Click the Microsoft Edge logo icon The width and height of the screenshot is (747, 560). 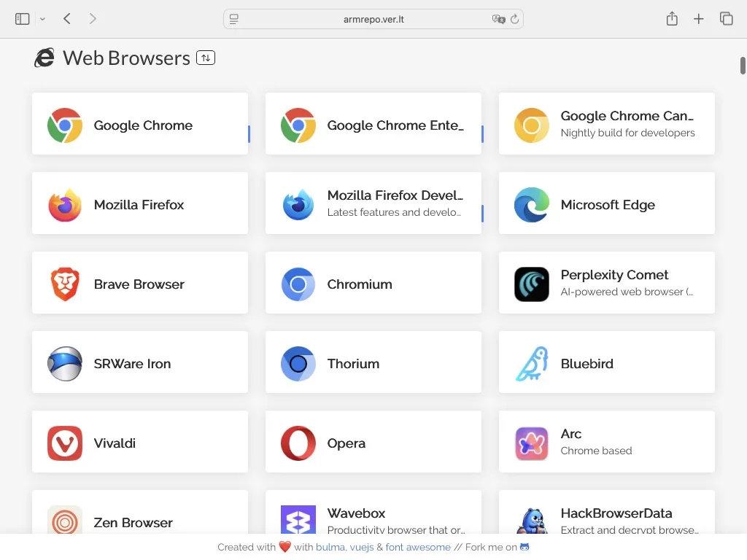[x=532, y=205]
